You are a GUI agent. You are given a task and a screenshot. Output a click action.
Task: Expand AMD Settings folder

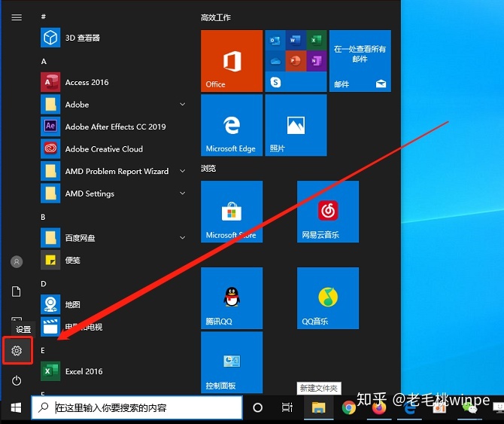pyautogui.click(x=182, y=193)
